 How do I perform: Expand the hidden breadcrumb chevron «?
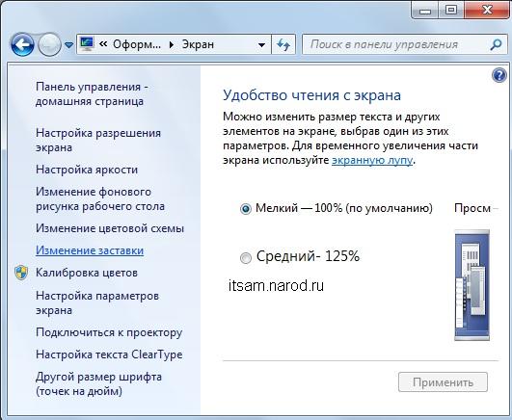103,43
